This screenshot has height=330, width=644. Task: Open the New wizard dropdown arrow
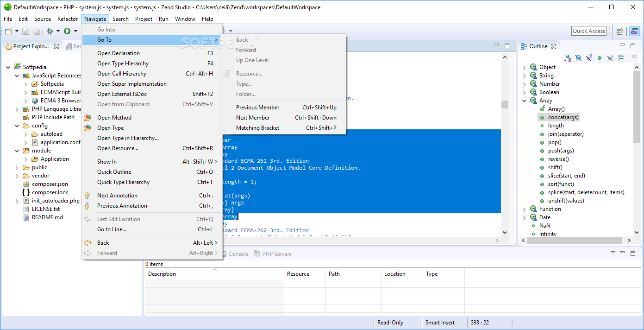(x=17, y=31)
